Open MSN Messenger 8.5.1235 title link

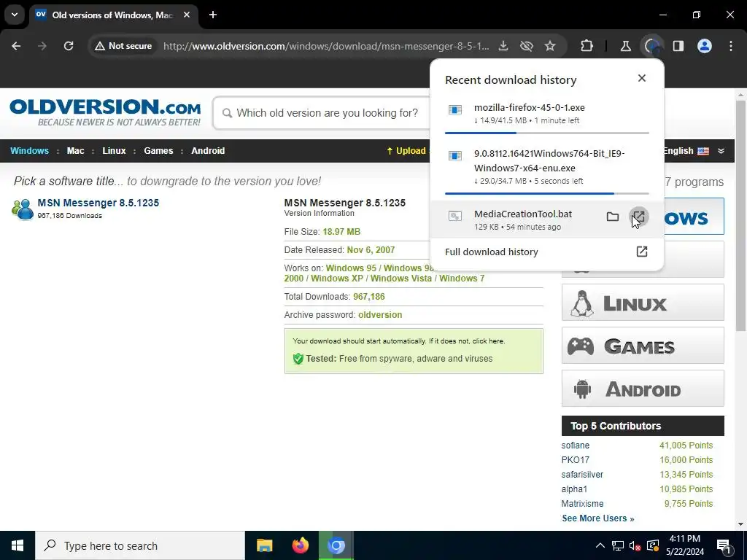[x=98, y=203]
